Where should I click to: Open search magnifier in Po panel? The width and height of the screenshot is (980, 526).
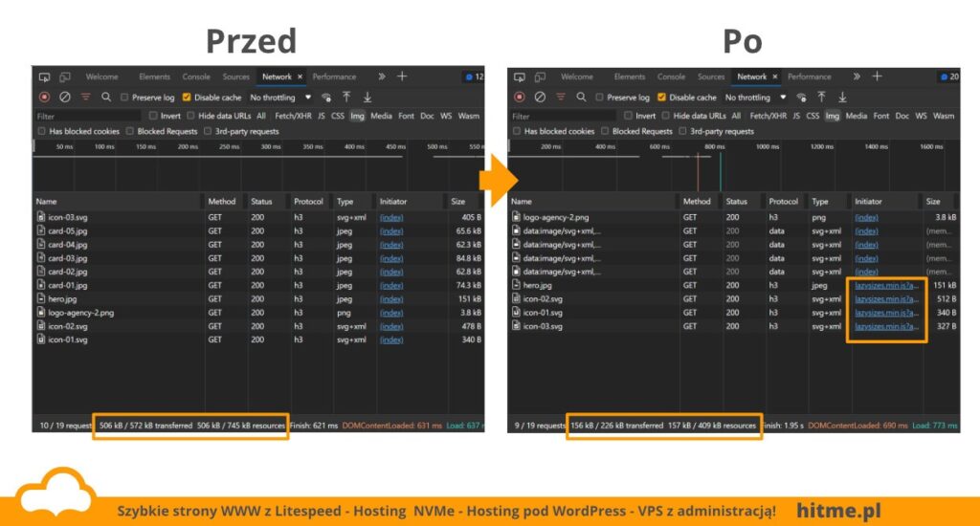pyautogui.click(x=581, y=97)
